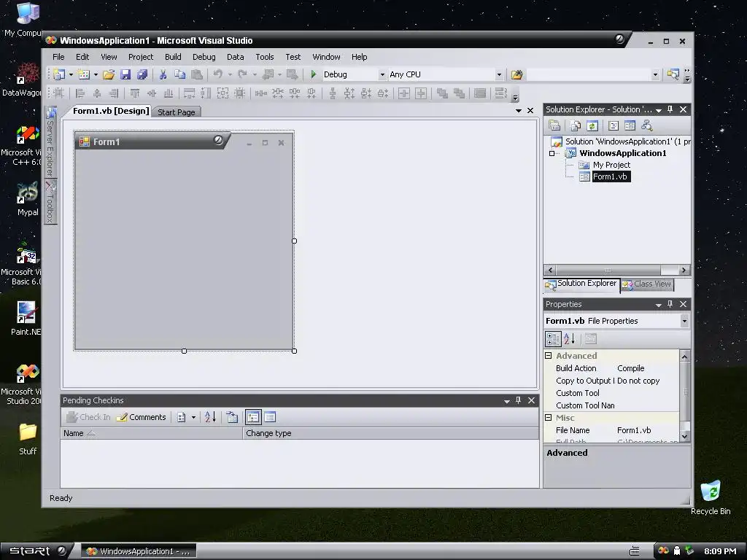Click the Add New Item toolbar icon
Viewport: 747px width, 560px height.
[84, 74]
